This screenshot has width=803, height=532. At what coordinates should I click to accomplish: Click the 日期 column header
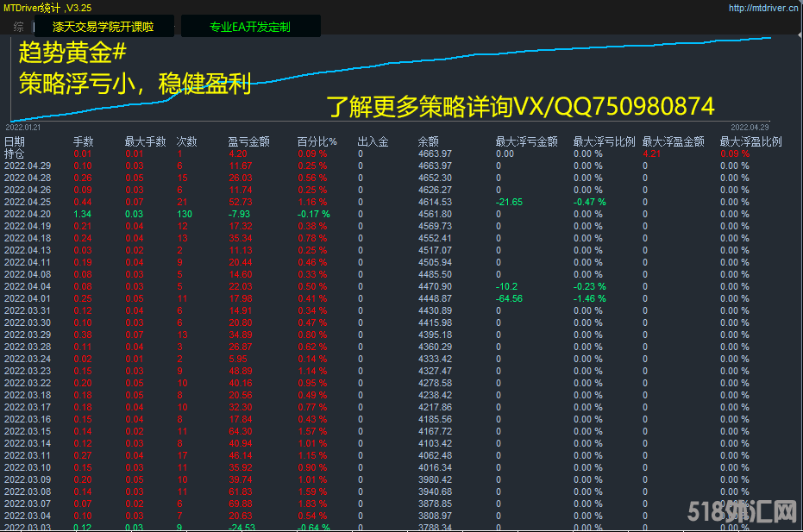coord(15,141)
